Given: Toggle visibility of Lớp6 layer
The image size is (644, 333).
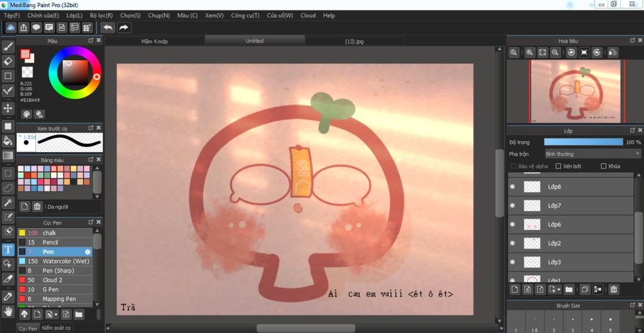Looking at the screenshot, I should pos(512,224).
